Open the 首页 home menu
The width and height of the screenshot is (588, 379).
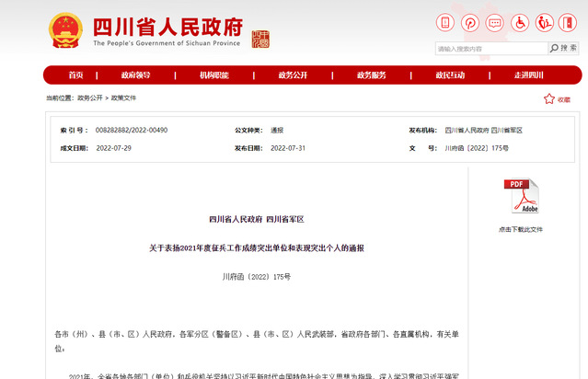75,75
